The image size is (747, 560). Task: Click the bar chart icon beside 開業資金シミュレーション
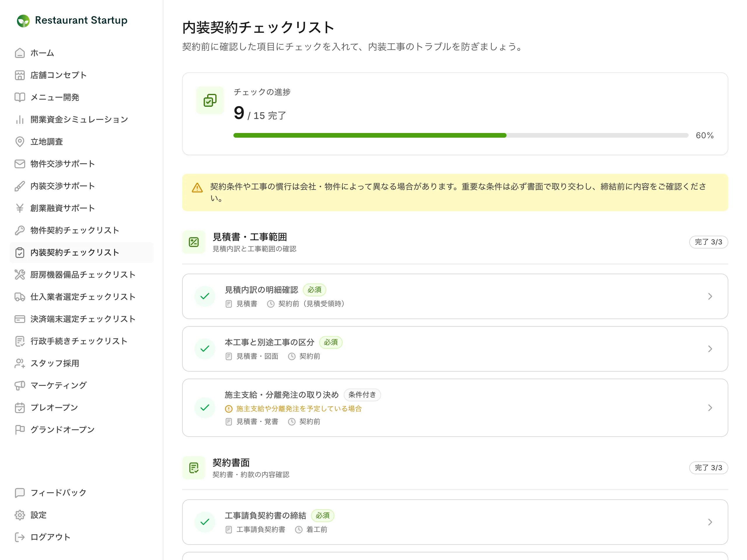point(20,120)
